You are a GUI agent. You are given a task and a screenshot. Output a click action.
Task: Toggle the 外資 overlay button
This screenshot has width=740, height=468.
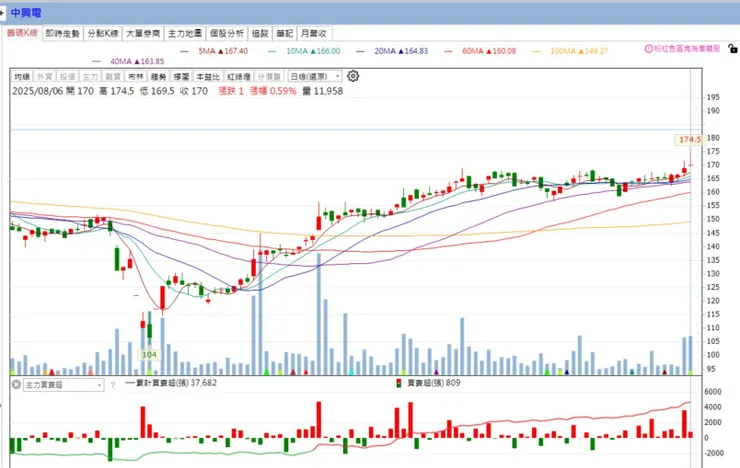tap(44, 76)
